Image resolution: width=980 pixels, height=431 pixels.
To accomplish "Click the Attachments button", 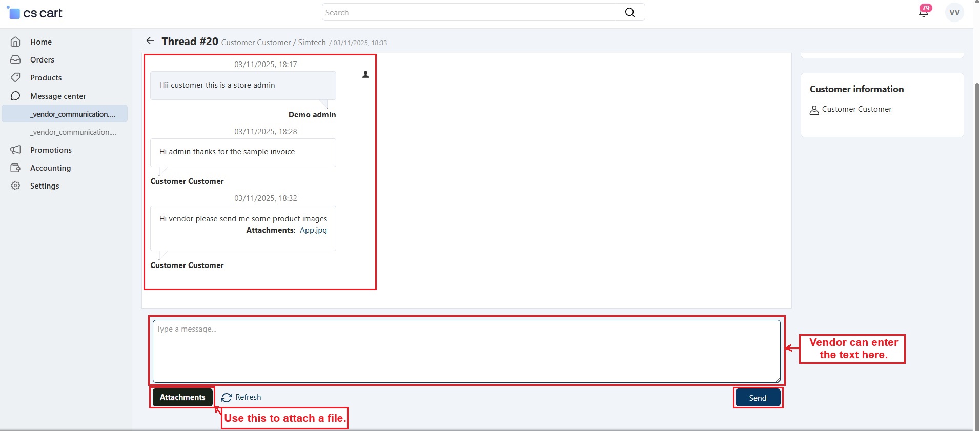I will point(182,398).
